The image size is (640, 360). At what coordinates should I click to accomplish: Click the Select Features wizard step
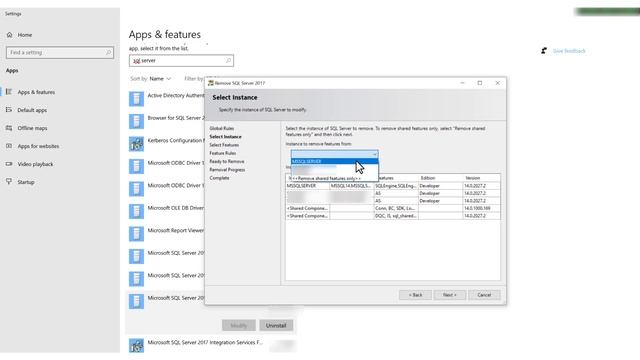(224, 145)
